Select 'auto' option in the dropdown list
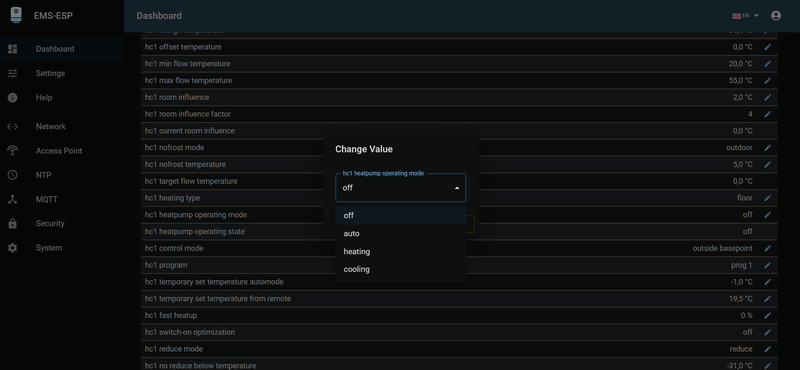 [x=401, y=234]
